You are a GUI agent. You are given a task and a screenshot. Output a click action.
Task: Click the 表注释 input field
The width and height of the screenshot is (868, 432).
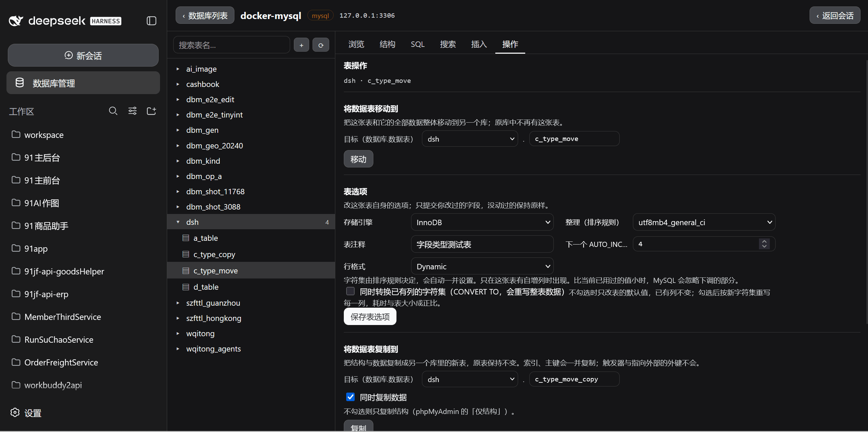(482, 244)
